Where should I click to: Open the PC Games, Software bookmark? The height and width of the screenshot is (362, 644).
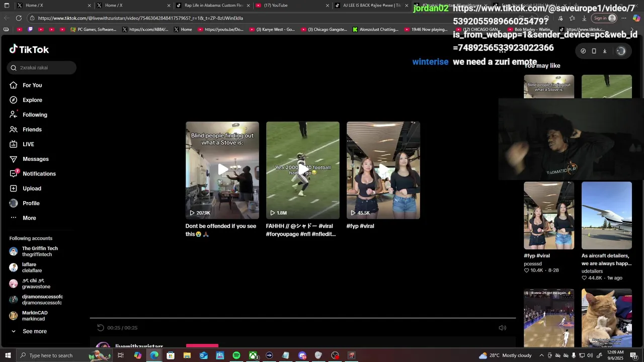tap(94, 30)
